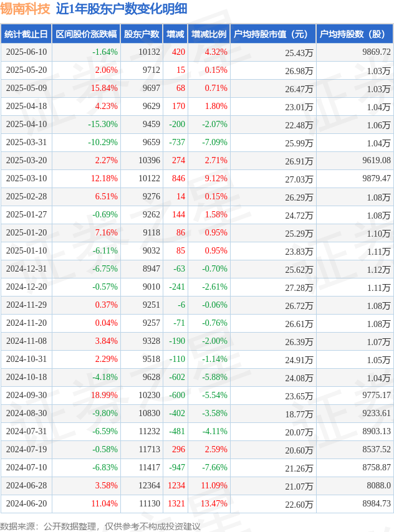Click the 户均持股市值(元) column header

pyautogui.click(x=273, y=34)
